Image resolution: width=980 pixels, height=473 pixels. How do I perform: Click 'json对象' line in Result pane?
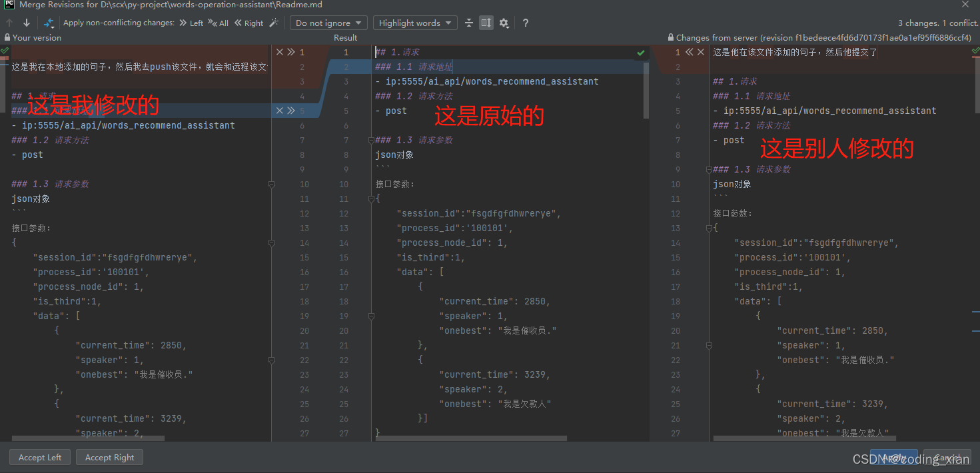tap(394, 155)
